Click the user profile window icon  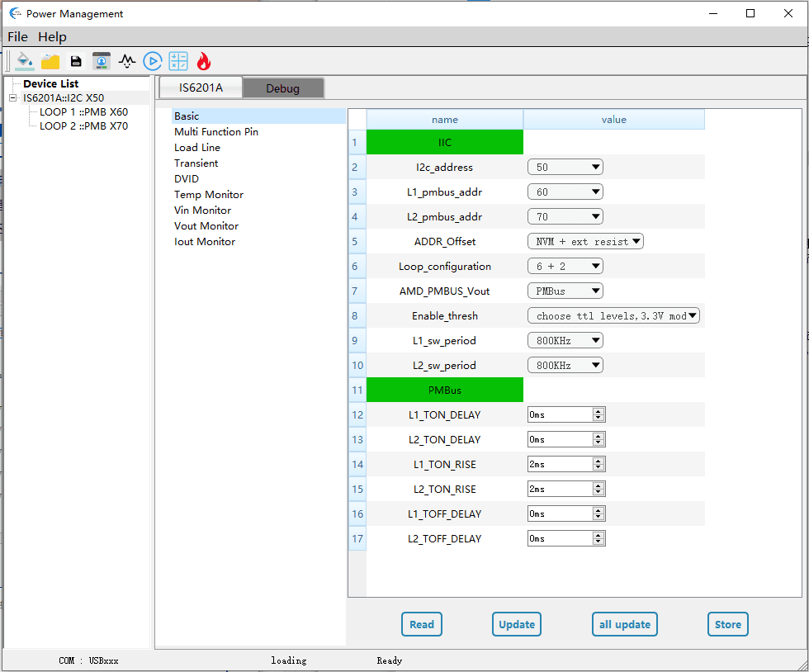coord(102,61)
